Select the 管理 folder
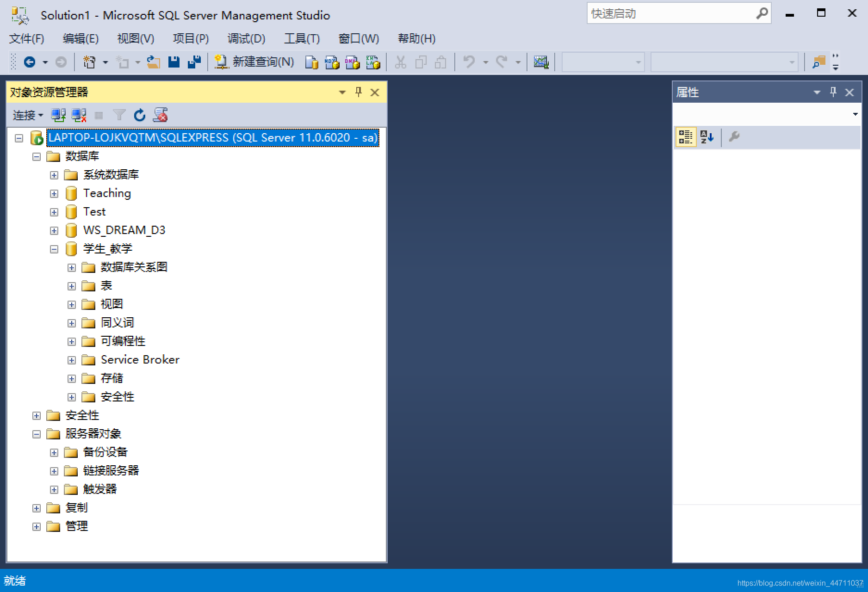The width and height of the screenshot is (868, 592). click(77, 526)
